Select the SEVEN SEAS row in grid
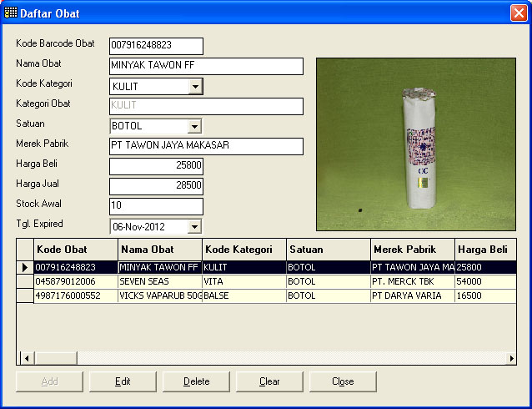The height and width of the screenshot is (409, 532). (x=158, y=281)
